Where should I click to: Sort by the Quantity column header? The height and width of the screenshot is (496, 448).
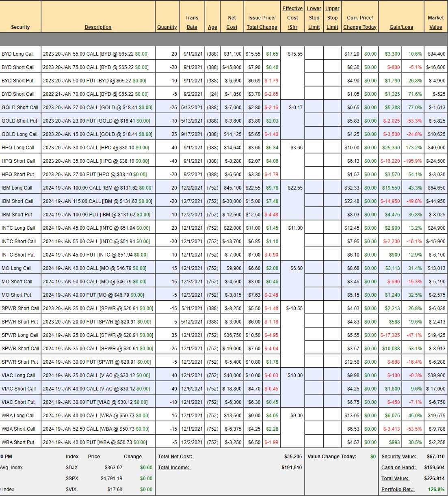(167, 27)
